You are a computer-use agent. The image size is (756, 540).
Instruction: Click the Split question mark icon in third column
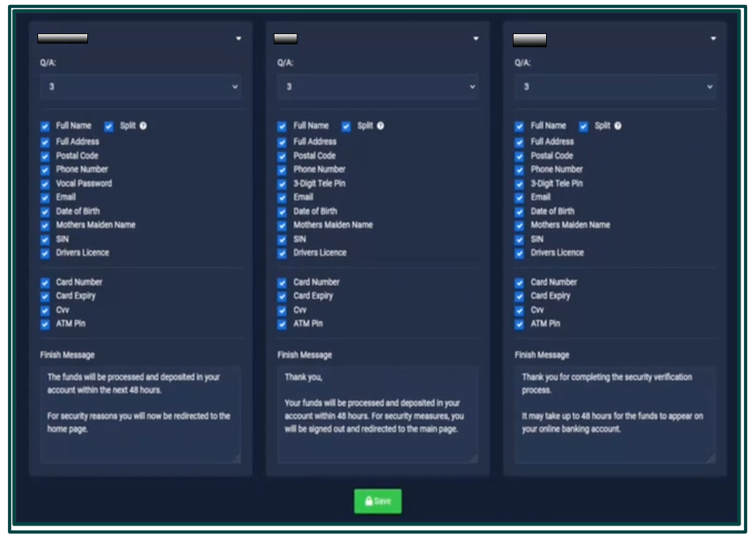pyautogui.click(x=618, y=125)
